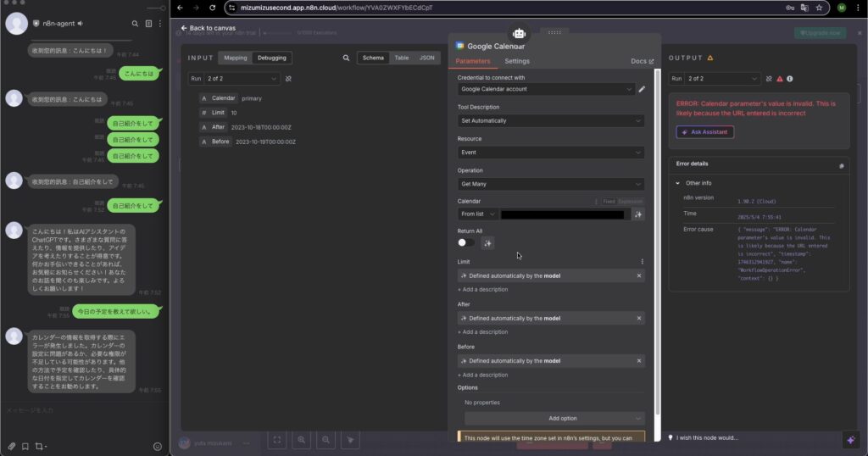The image size is (868, 456).
Task: Open the Limit parameter options menu
Action: pos(643,262)
